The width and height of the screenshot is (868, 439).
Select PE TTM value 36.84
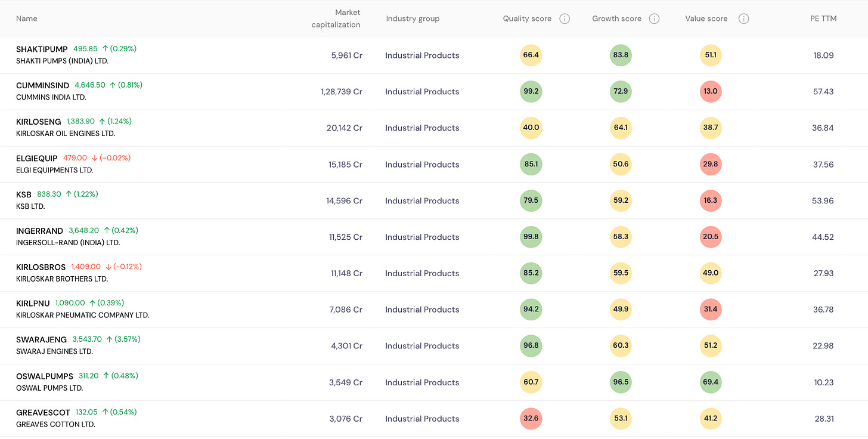click(823, 128)
